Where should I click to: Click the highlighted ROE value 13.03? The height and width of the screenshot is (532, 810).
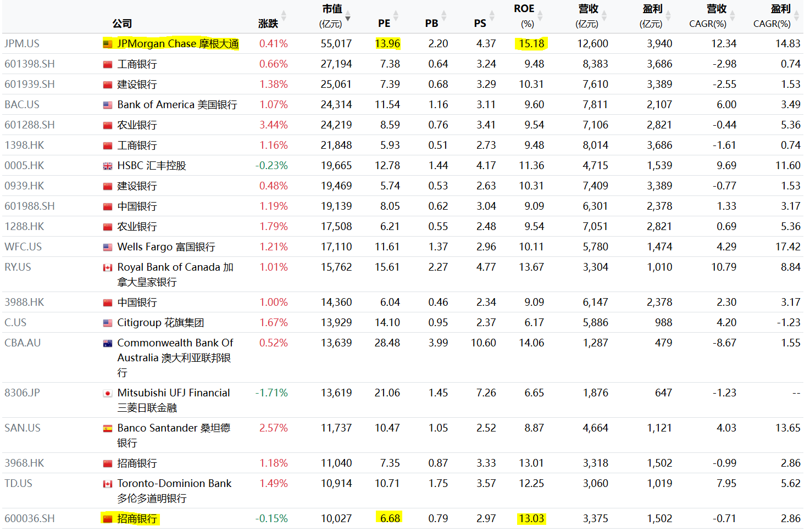click(x=531, y=519)
